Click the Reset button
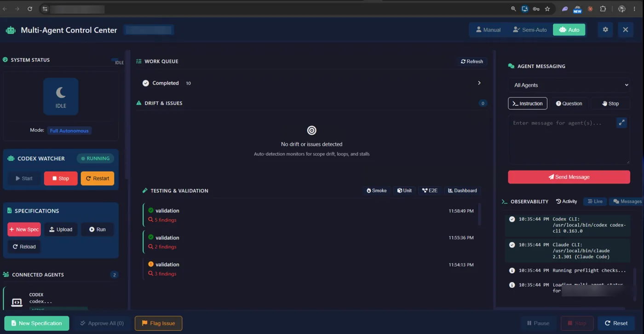 [616, 323]
